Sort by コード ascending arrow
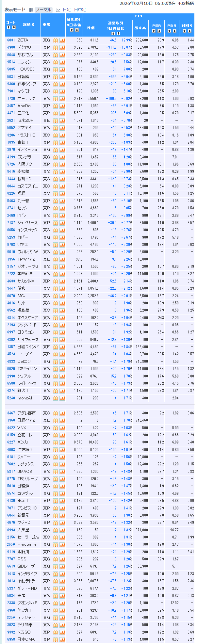This screenshot has width=197, height=644. point(8,27)
